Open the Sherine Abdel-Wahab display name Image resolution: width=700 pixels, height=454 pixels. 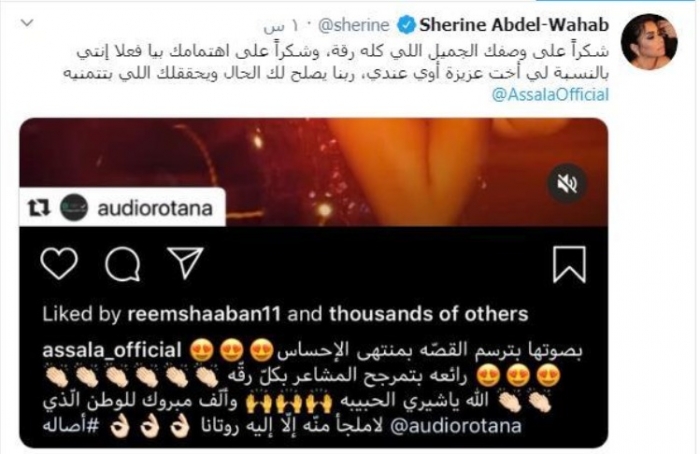click(513, 25)
